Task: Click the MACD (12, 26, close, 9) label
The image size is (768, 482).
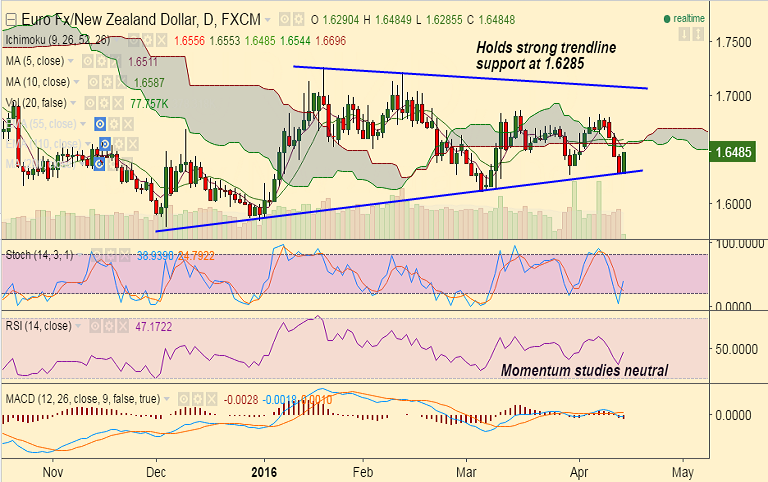Action: pyautogui.click(x=83, y=399)
